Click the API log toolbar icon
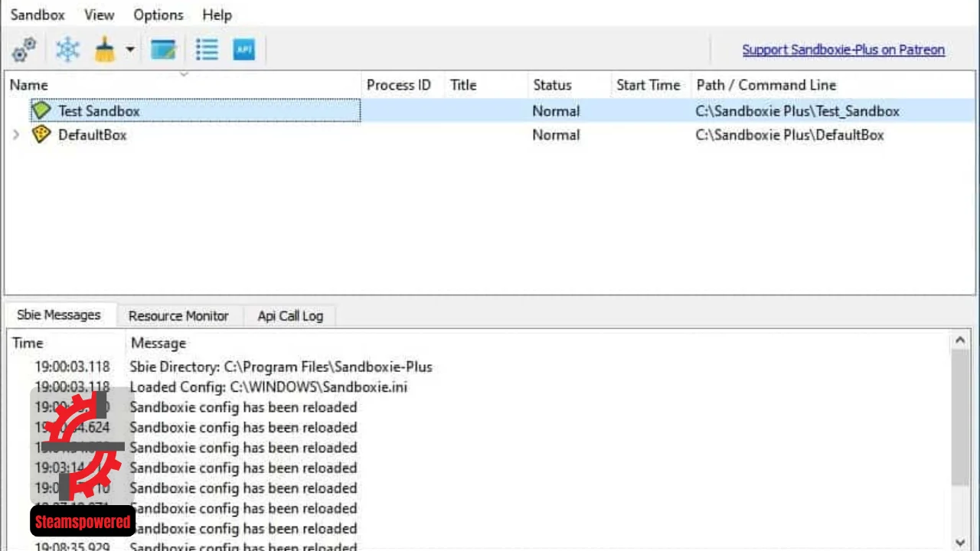 [x=243, y=50]
